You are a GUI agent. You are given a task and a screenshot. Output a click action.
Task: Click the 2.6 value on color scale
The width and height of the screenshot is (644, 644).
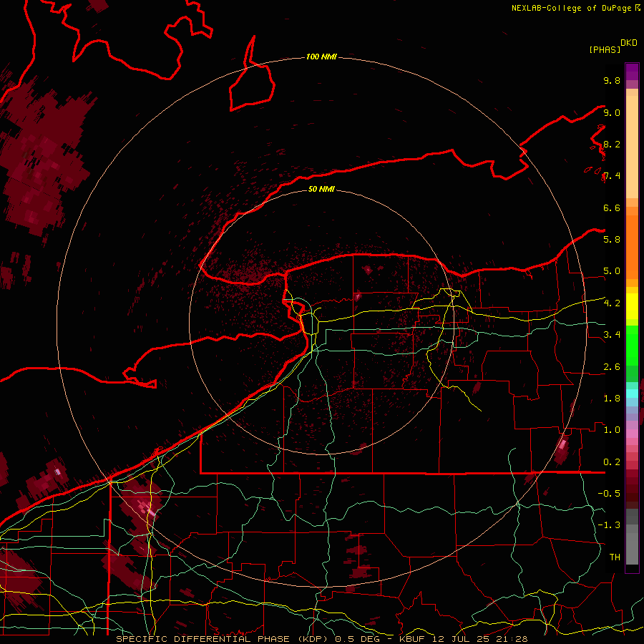click(x=612, y=366)
